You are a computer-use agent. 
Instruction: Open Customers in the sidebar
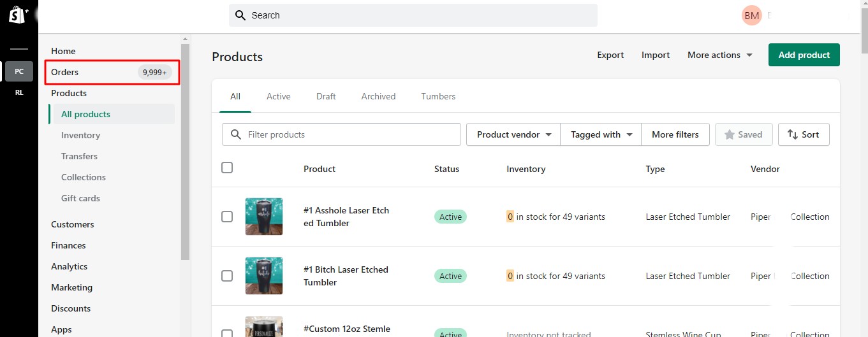(x=73, y=224)
